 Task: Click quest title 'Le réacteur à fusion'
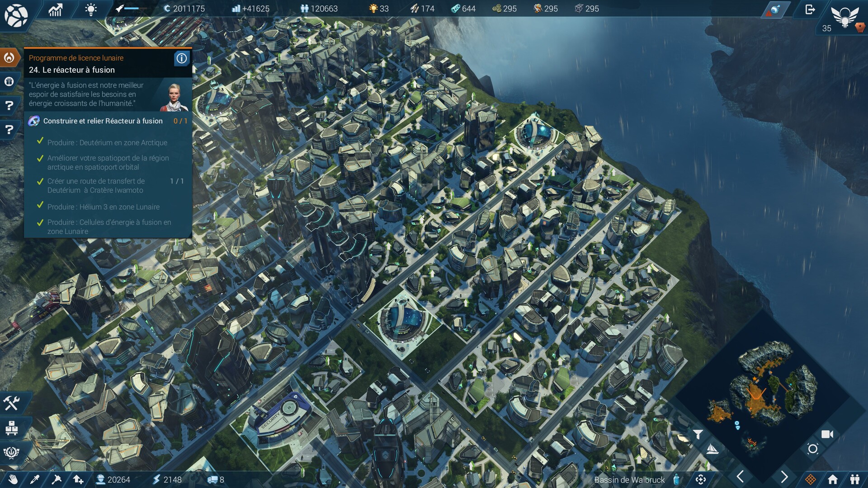[x=72, y=70]
